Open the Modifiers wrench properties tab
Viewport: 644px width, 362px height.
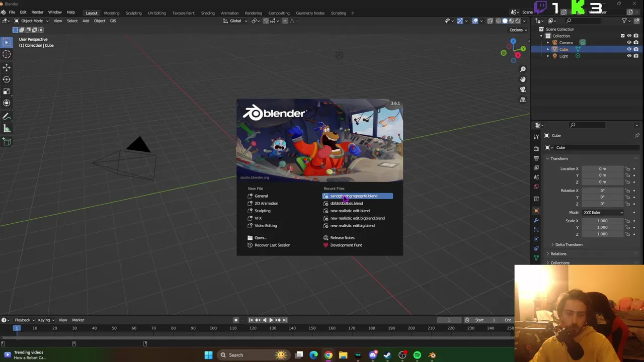click(536, 220)
